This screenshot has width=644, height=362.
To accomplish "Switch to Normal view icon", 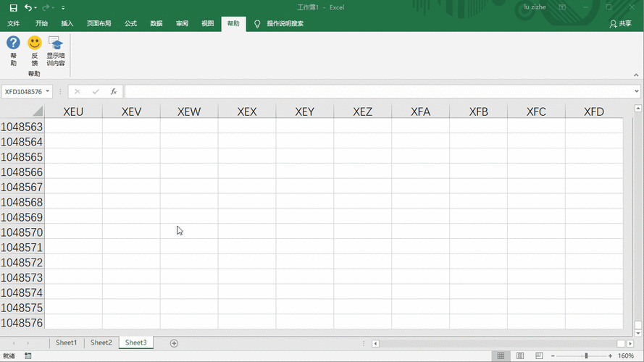I will click(x=501, y=355).
